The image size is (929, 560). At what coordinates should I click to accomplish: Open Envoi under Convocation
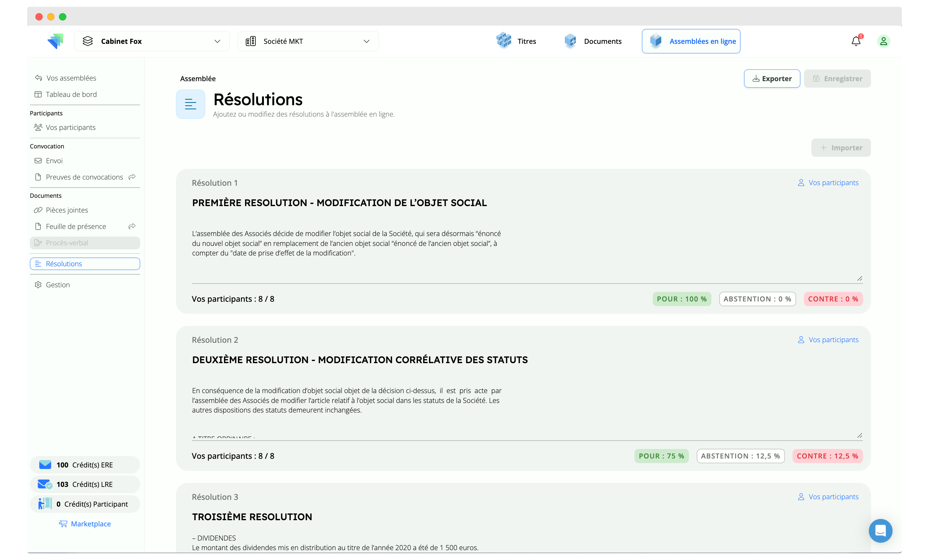click(49, 160)
